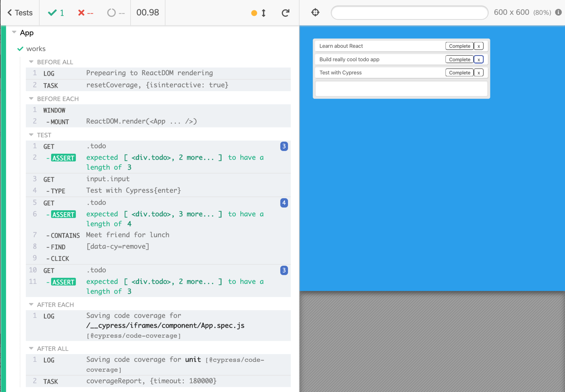565x392 pixels.
Task: Click the new todo input field
Action: [401, 89]
